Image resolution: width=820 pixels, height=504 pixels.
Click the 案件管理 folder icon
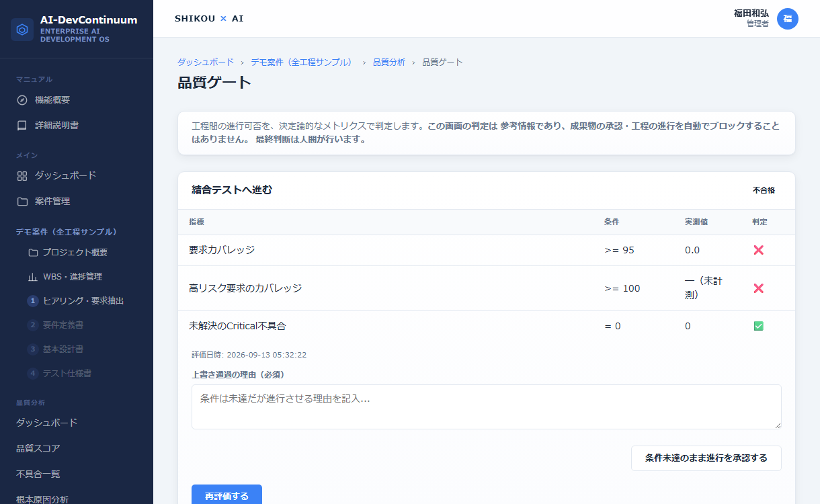[22, 202]
